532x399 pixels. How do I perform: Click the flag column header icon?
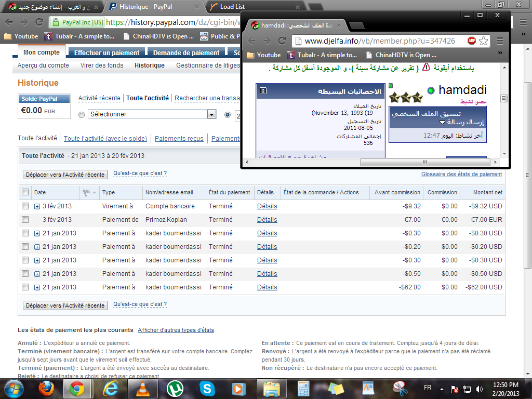coord(87,193)
